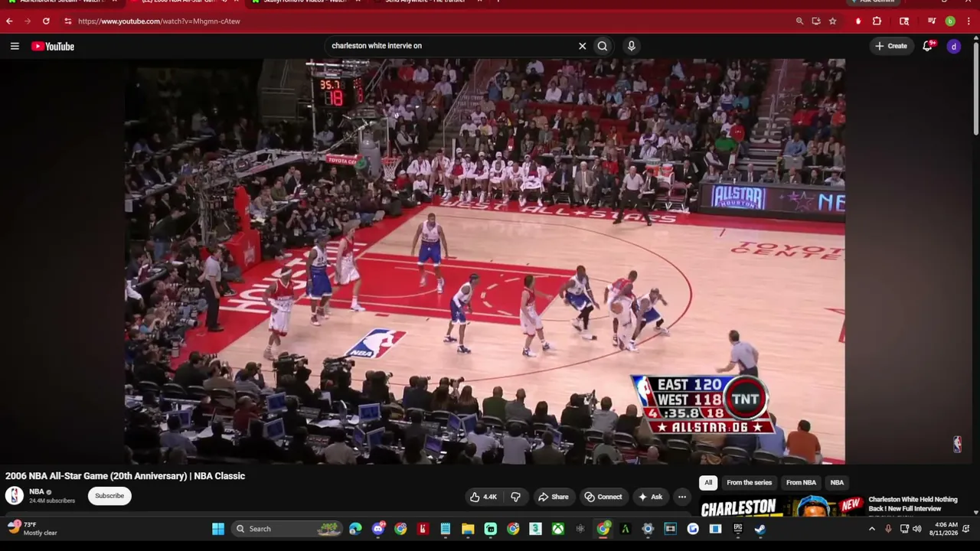Click the Connect button
980x551 pixels.
click(603, 497)
